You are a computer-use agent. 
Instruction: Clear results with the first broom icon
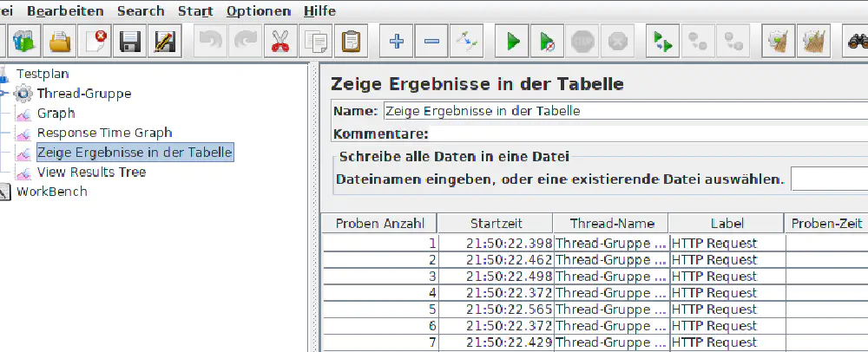coord(779,41)
